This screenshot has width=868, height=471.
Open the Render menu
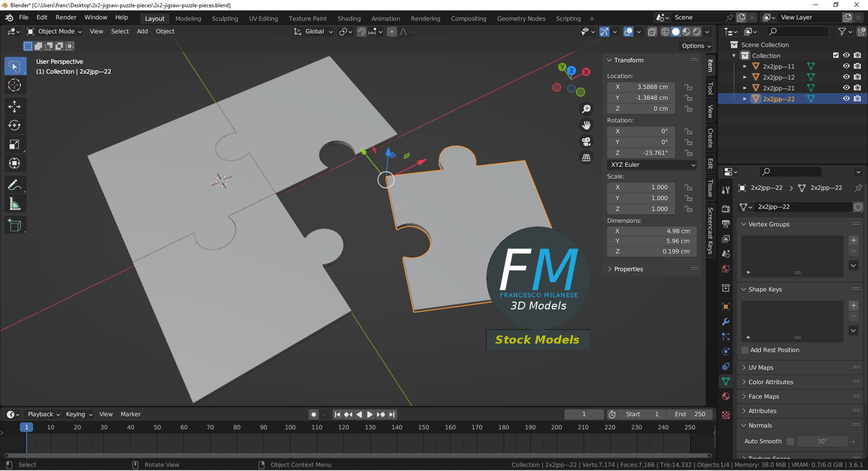(x=66, y=17)
